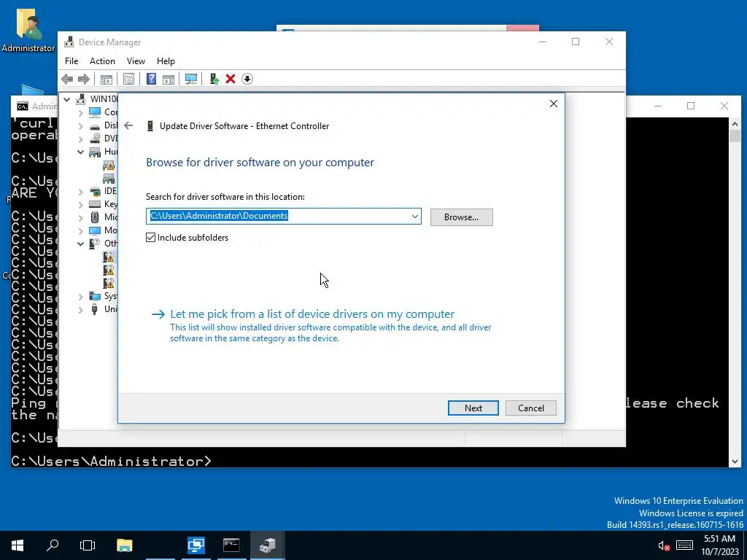The height and width of the screenshot is (560, 747).
Task: Click Command Prompt scrollbar up arrow
Action: point(735,124)
